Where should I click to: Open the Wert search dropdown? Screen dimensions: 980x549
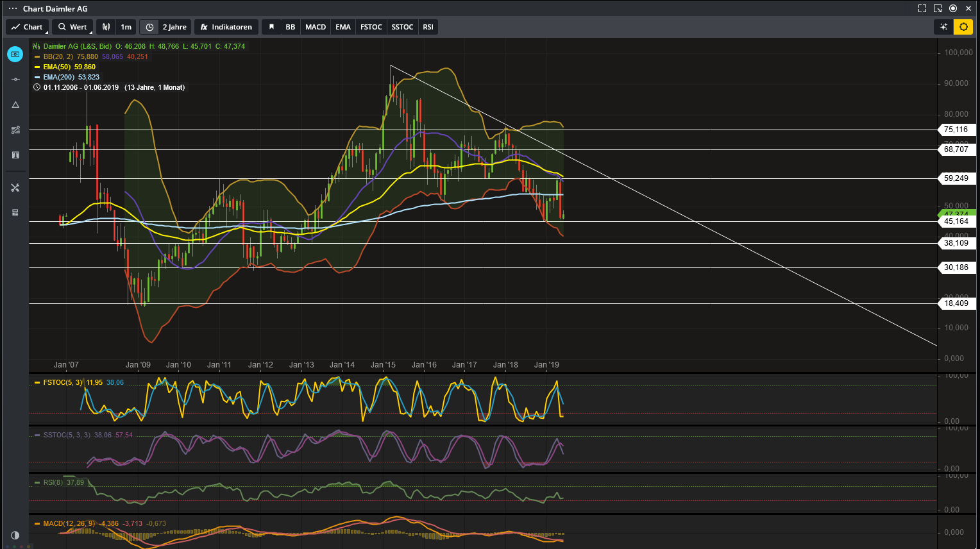72,27
